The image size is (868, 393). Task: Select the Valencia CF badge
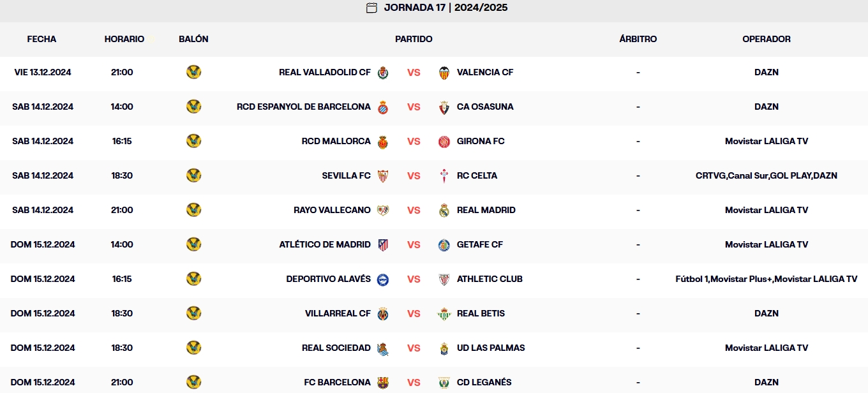pyautogui.click(x=444, y=72)
